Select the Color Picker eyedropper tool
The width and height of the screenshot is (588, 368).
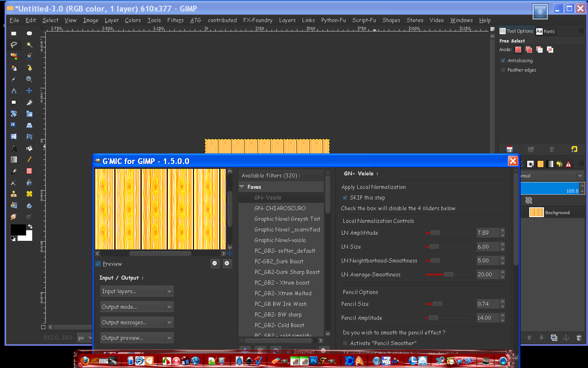[13, 79]
